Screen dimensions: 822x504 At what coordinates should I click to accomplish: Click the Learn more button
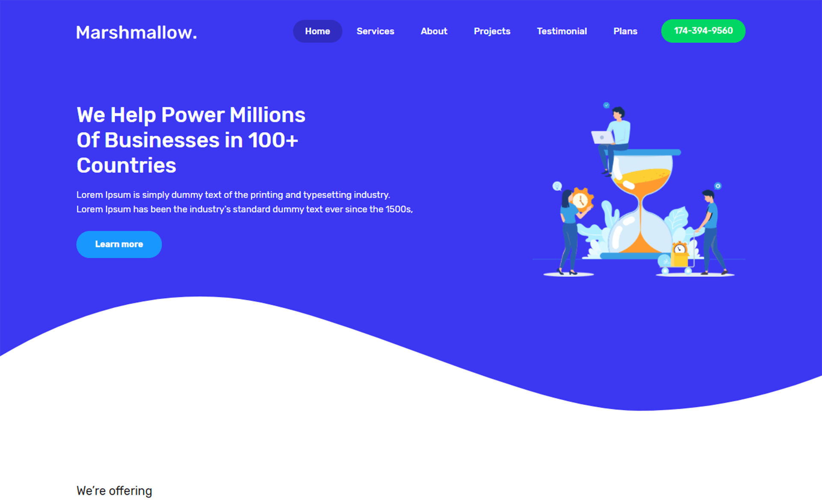[x=118, y=244]
